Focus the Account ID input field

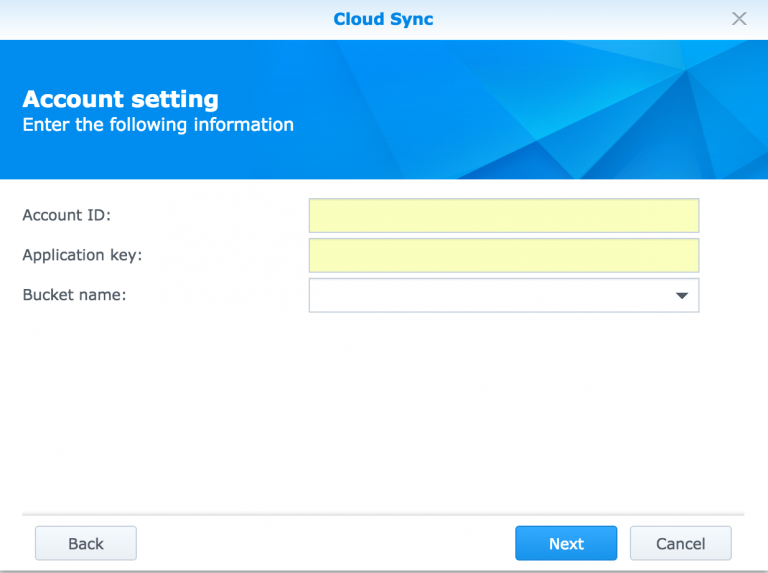(x=504, y=215)
